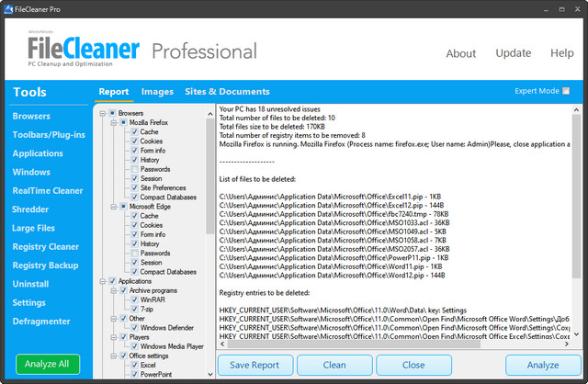Viewport: 588px width, 384px height.
Task: Uncheck the Windows Media Player checkbox
Action: click(133, 346)
